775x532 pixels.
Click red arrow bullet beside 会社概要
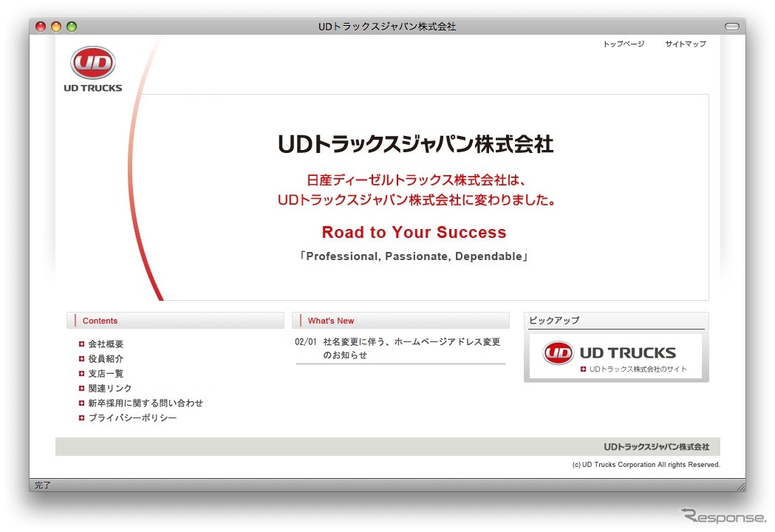point(81,344)
